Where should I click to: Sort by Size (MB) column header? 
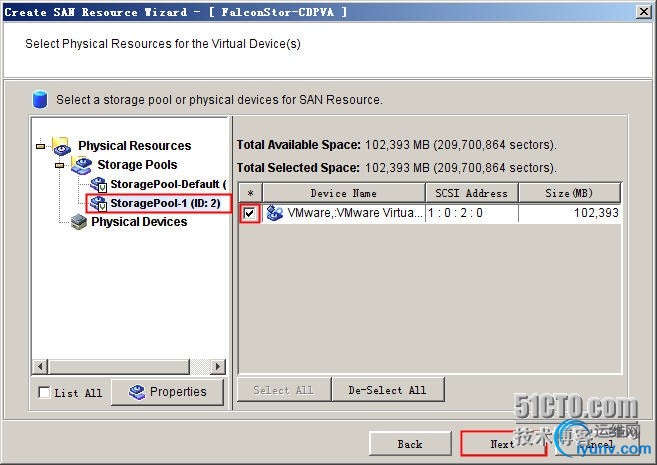[569, 193]
